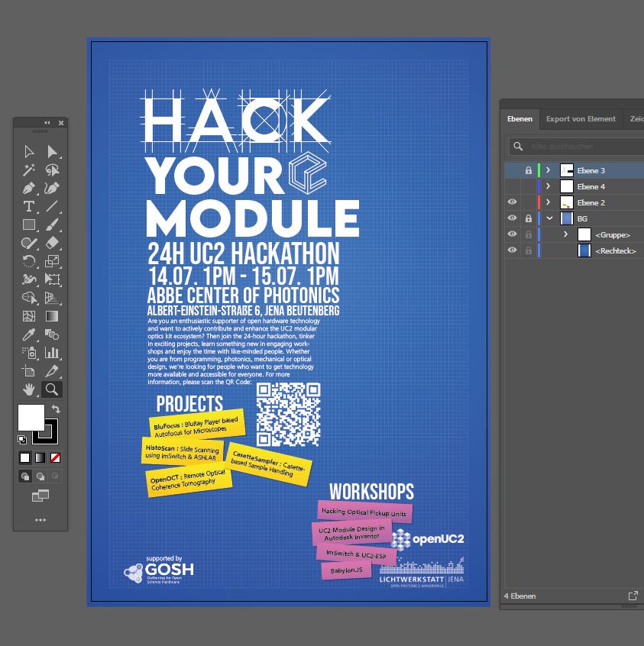
Task: Activate the Type tool
Action: pyautogui.click(x=29, y=206)
